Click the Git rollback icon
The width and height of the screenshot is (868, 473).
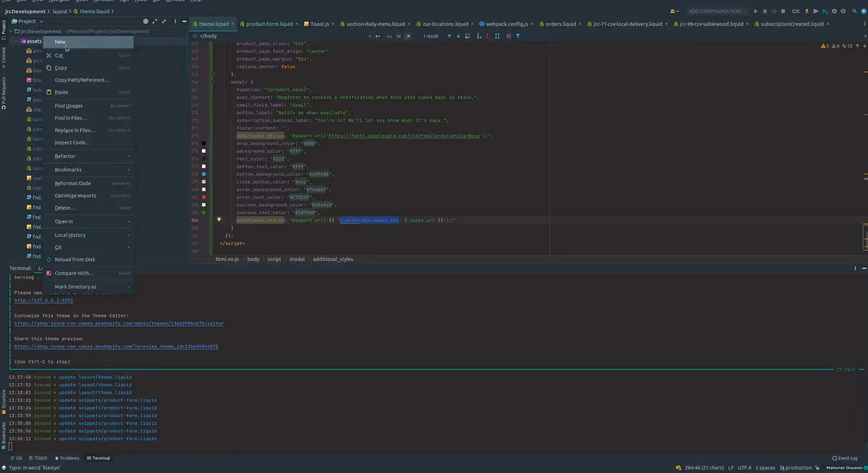click(843, 11)
